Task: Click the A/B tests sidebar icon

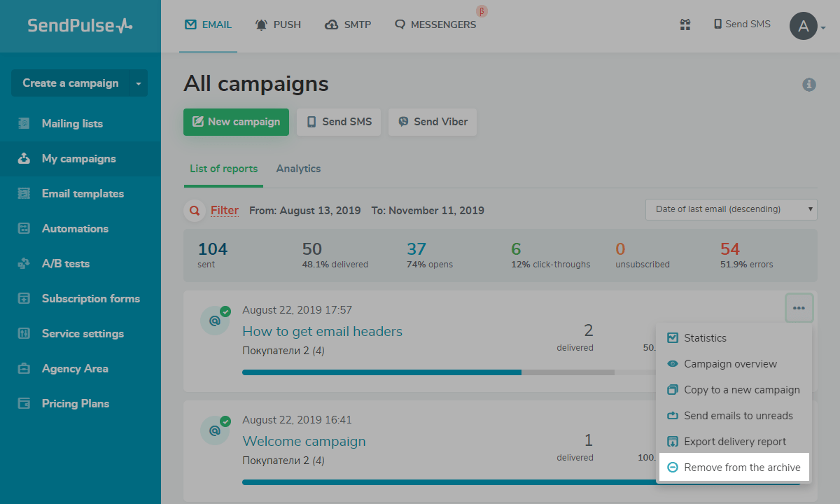Action: 24,263
